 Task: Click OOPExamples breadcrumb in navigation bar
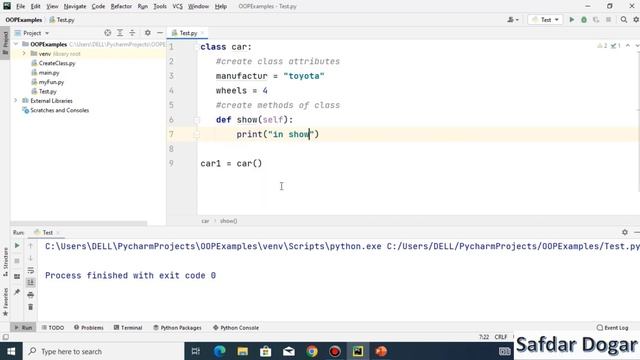tap(24, 20)
